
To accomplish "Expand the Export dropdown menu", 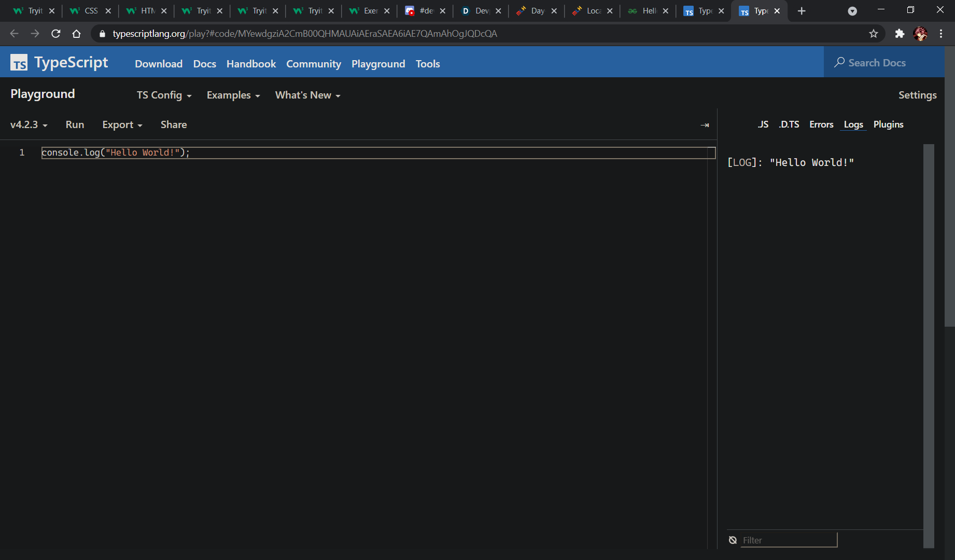I will click(x=122, y=125).
